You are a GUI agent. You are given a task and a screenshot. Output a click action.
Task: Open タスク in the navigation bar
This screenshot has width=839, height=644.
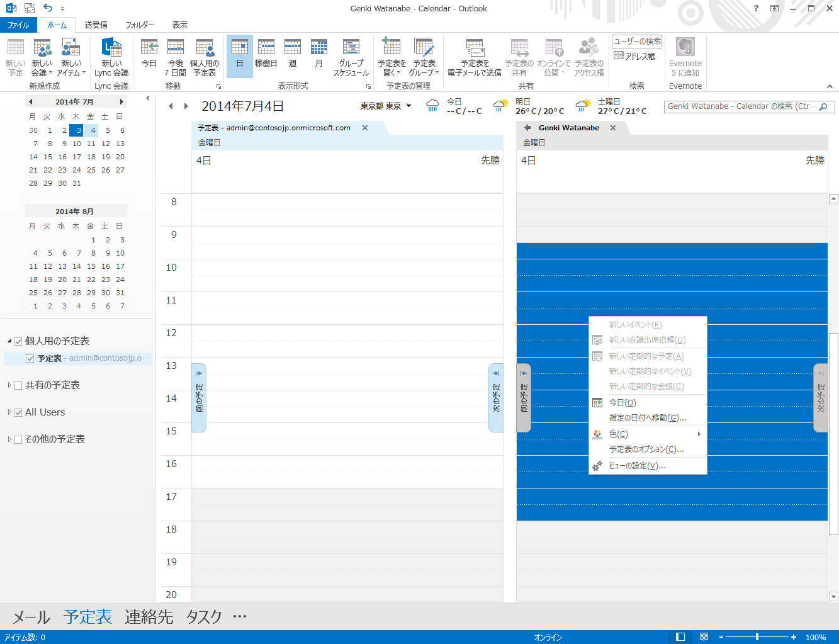(204, 617)
